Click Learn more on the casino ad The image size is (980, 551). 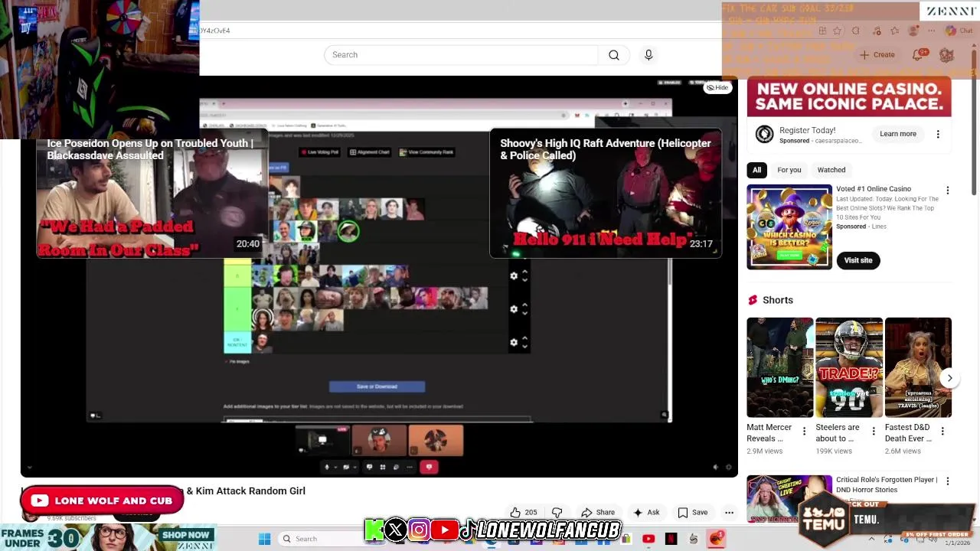(898, 134)
